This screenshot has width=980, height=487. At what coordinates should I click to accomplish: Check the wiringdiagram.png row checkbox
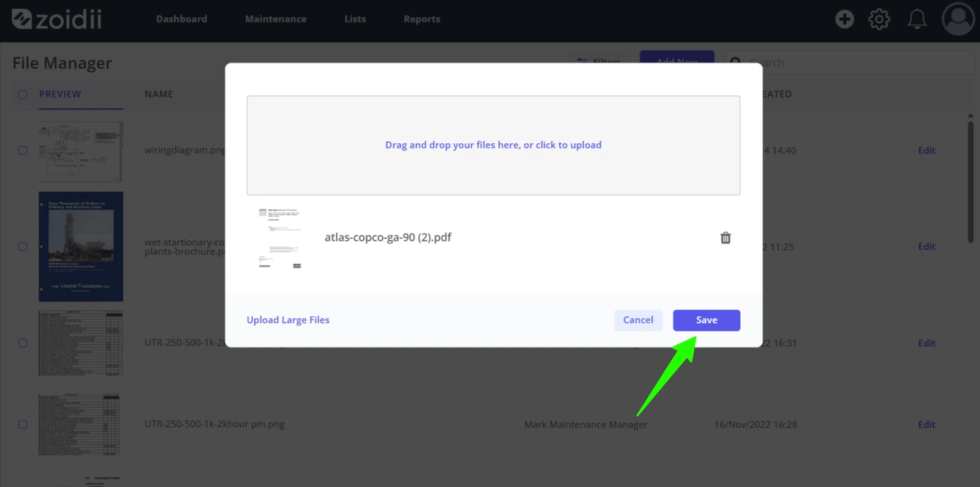pos(23,151)
